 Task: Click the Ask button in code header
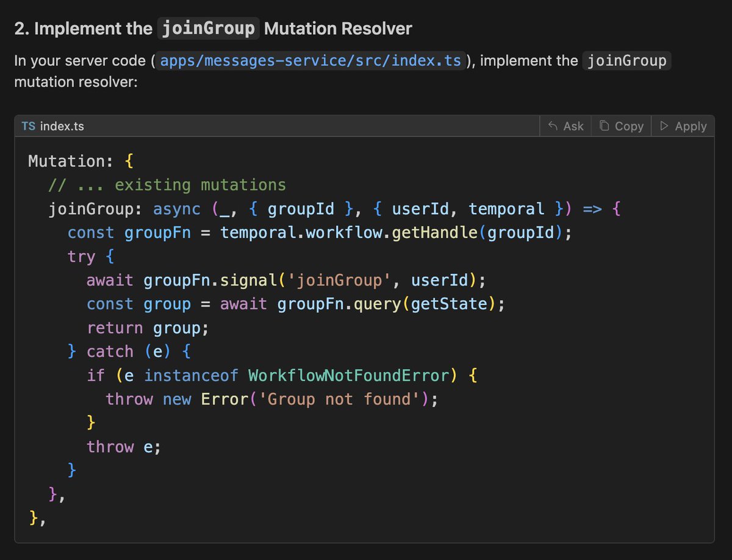(x=565, y=126)
